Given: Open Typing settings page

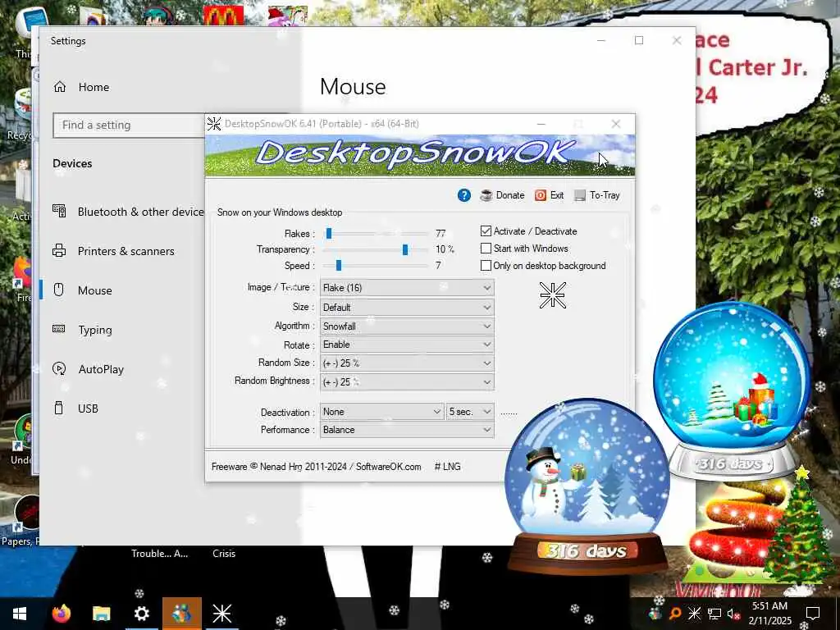Looking at the screenshot, I should click(95, 330).
